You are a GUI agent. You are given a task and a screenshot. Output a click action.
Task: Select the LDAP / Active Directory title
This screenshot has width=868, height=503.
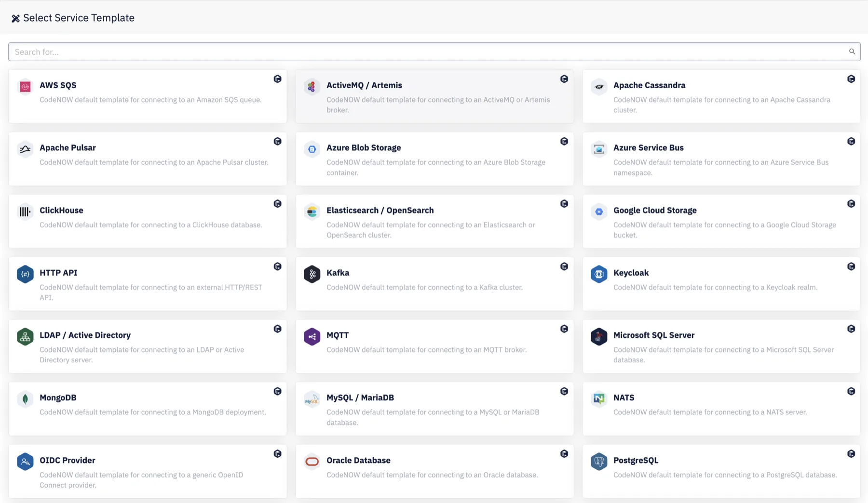pos(85,335)
